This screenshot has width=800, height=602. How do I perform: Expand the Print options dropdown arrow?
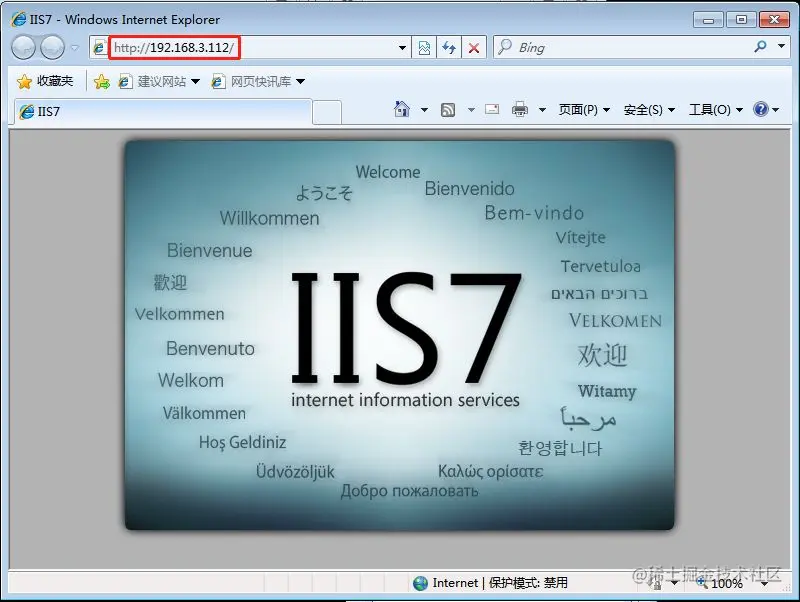click(x=542, y=110)
